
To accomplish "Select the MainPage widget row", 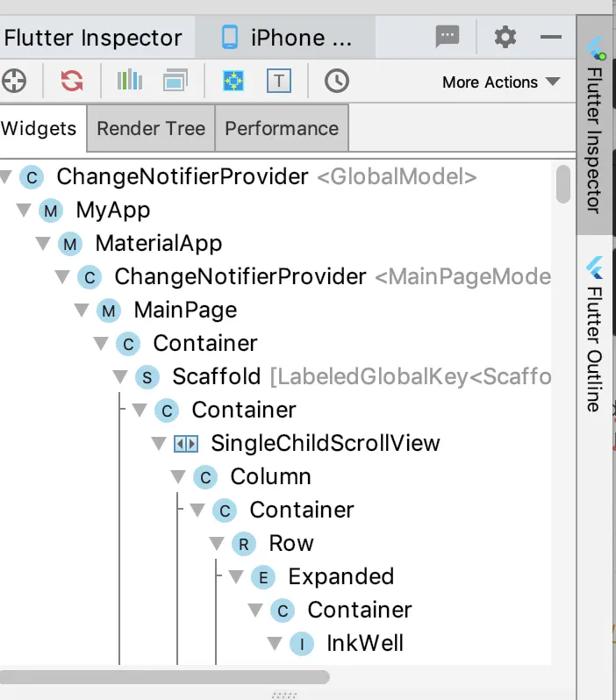I will point(185,310).
